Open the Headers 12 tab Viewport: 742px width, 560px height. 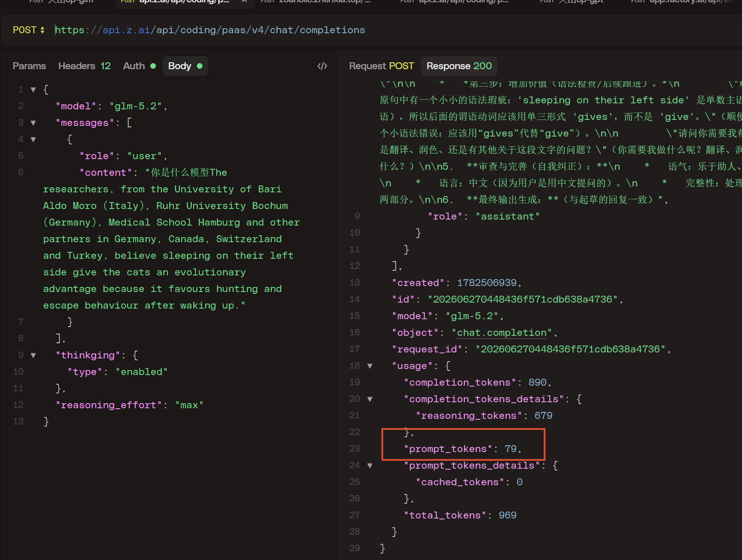pos(84,66)
